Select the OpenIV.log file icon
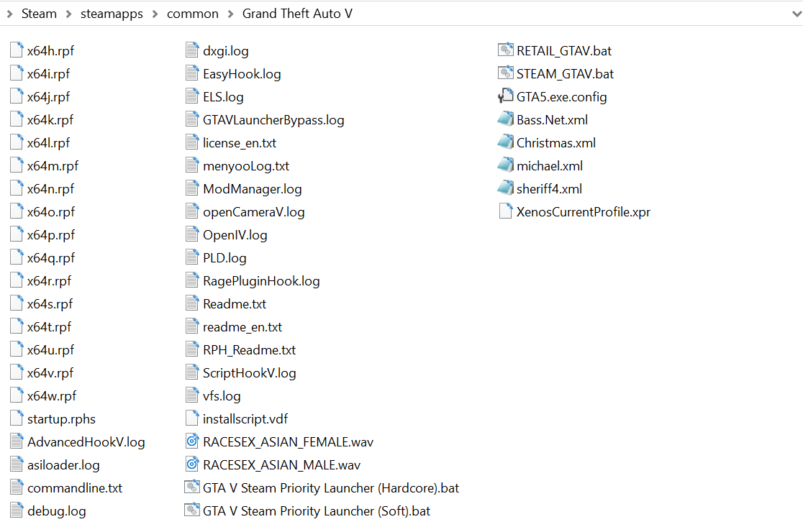The image size is (803, 532). pos(192,234)
